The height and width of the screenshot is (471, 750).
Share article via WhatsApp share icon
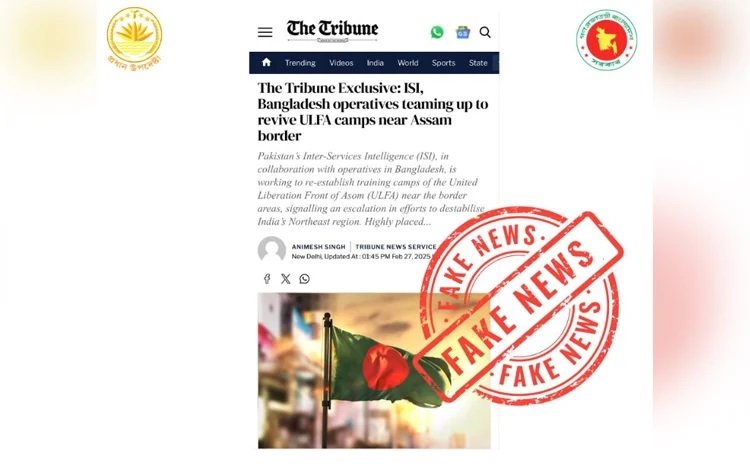coord(304,279)
